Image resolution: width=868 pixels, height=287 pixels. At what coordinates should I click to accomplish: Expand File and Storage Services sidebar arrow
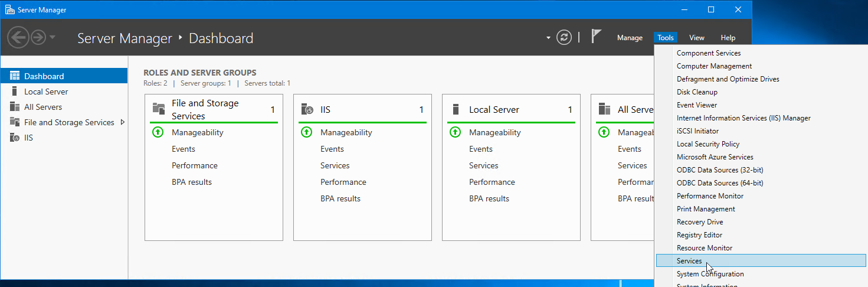click(x=122, y=122)
